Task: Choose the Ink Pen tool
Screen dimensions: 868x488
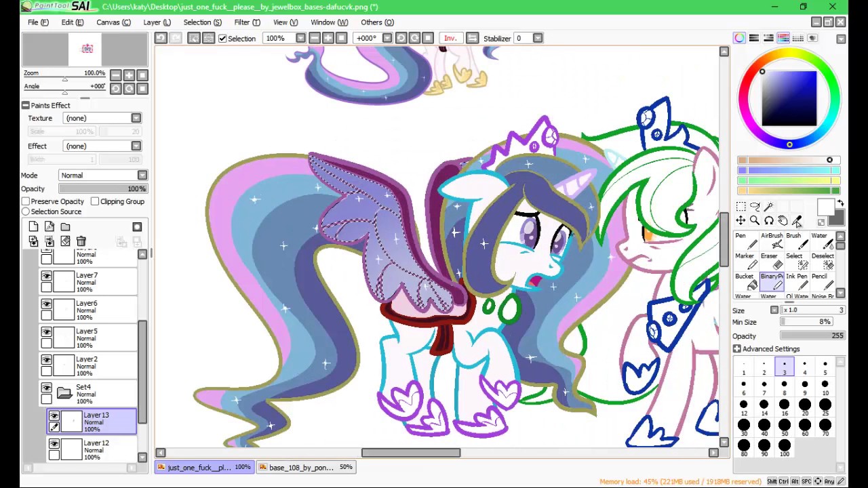Action: coord(795,282)
